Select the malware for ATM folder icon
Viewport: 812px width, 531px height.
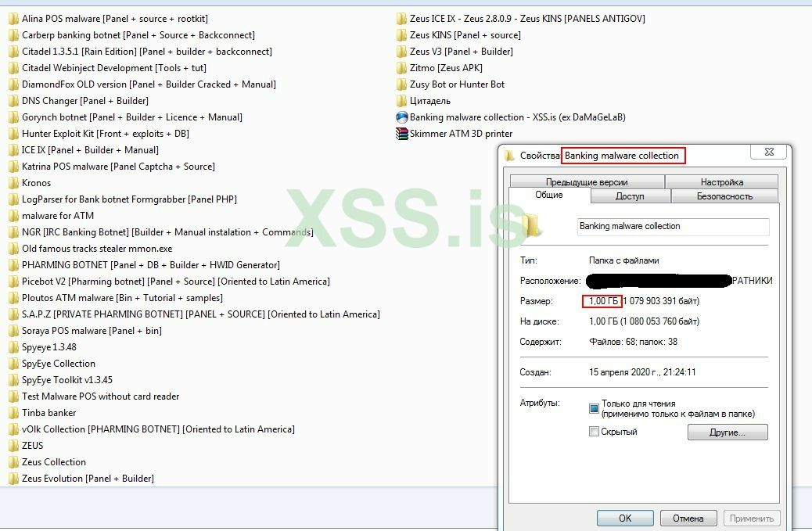pos(13,215)
